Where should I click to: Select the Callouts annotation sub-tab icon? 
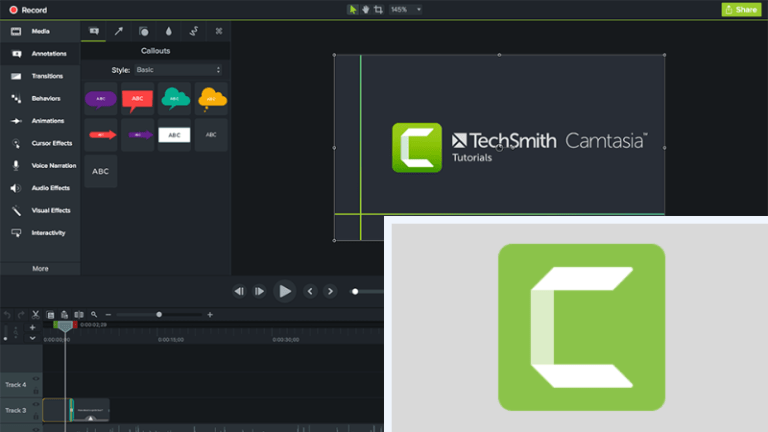pos(94,31)
